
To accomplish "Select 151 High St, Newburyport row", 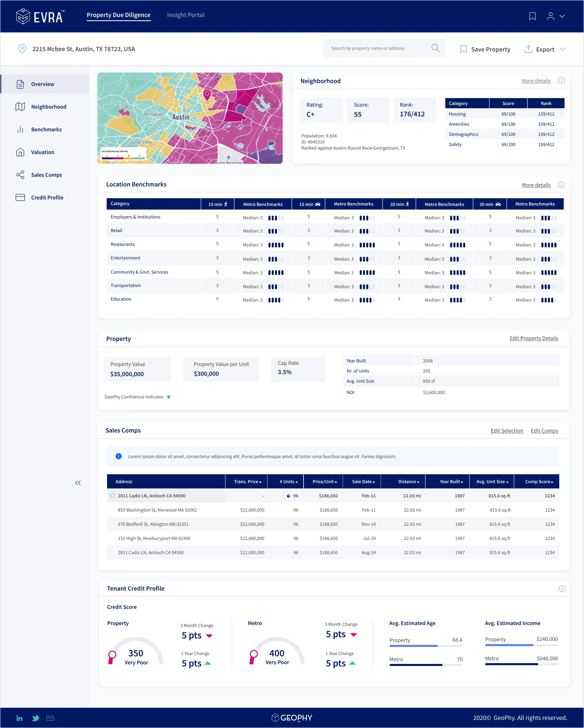I will tap(333, 538).
